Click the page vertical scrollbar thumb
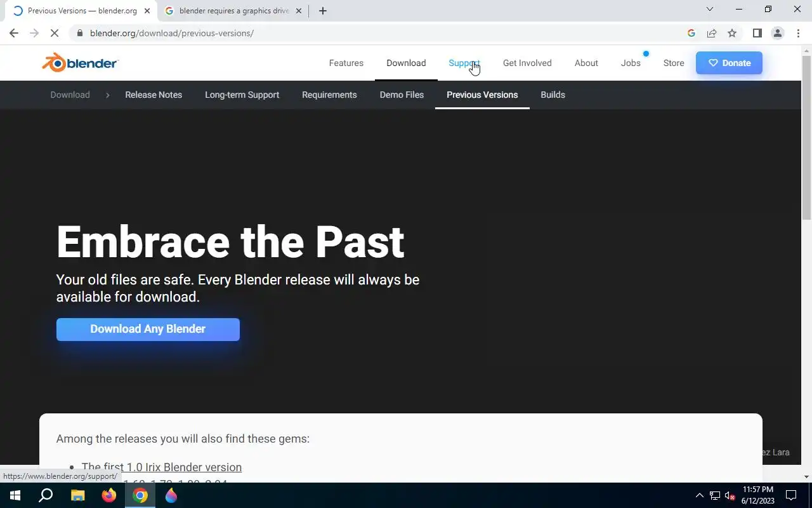Image resolution: width=812 pixels, height=508 pixels. tap(806, 137)
